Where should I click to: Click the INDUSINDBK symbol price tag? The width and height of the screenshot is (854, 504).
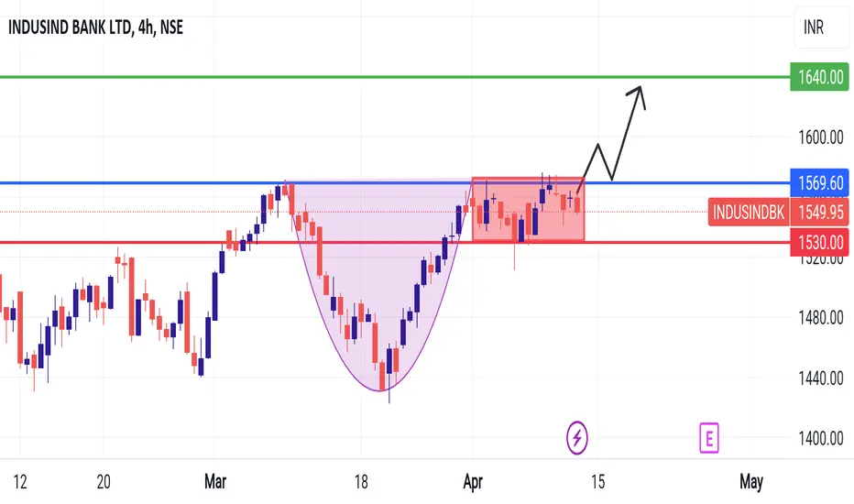(749, 212)
